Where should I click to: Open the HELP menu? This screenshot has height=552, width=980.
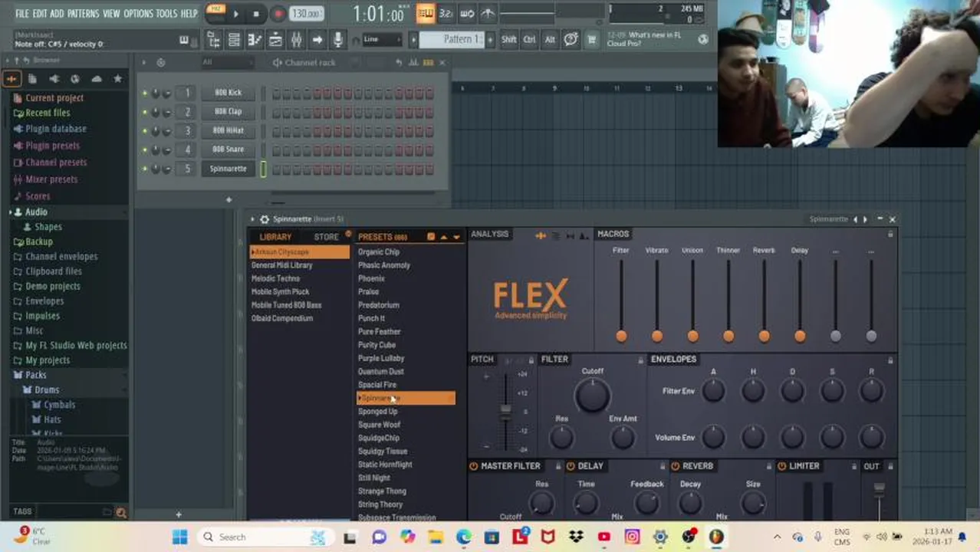pos(189,13)
